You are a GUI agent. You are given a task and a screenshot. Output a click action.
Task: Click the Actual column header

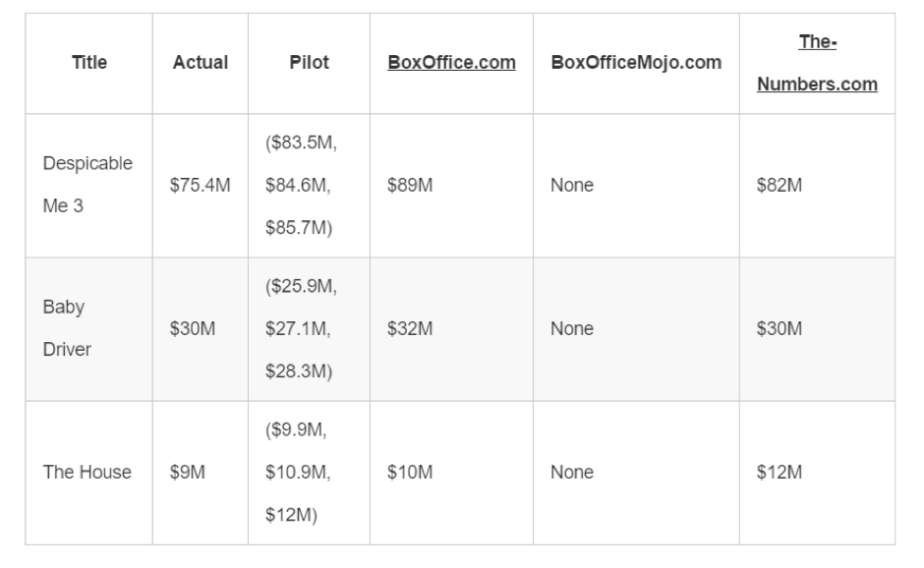pos(201,63)
